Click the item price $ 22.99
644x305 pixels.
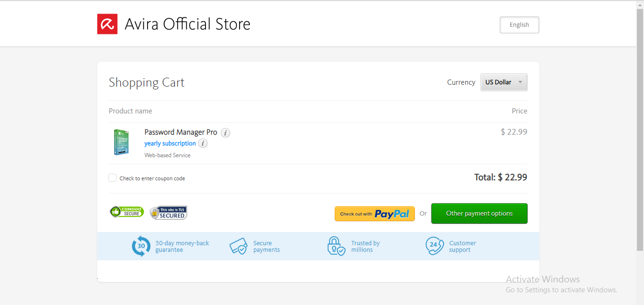point(514,132)
